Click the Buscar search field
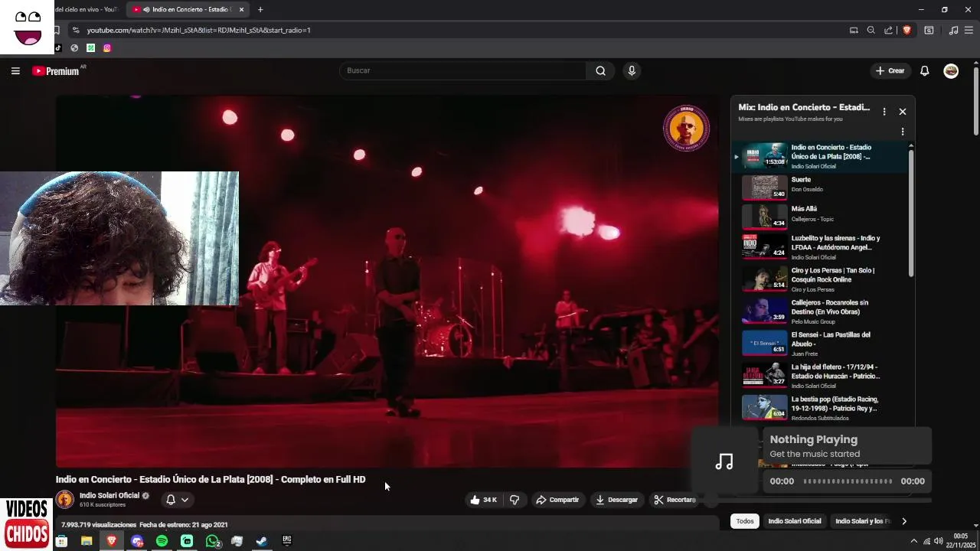Screen dimensions: 980x551 pyautogui.click(x=462, y=70)
